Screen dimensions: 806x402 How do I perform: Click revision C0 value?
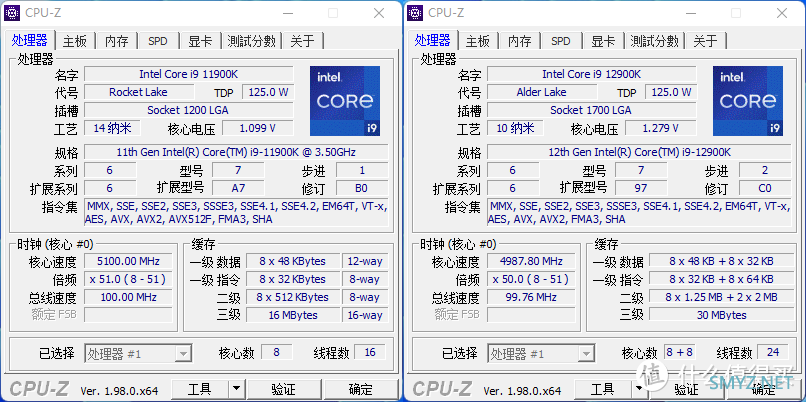765,188
